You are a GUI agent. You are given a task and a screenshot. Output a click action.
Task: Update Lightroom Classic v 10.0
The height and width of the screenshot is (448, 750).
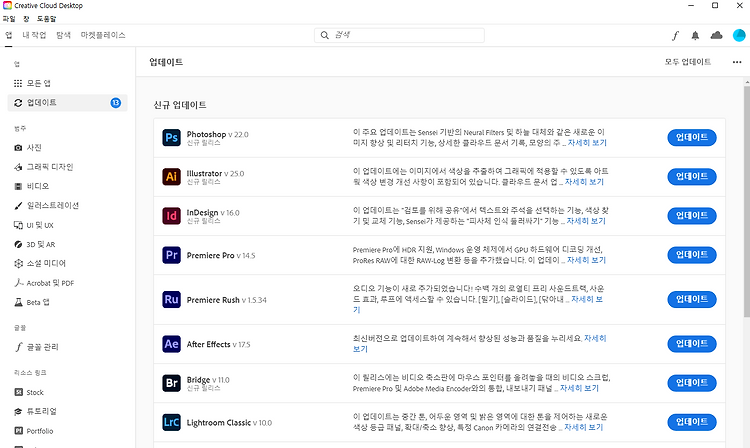(692, 422)
